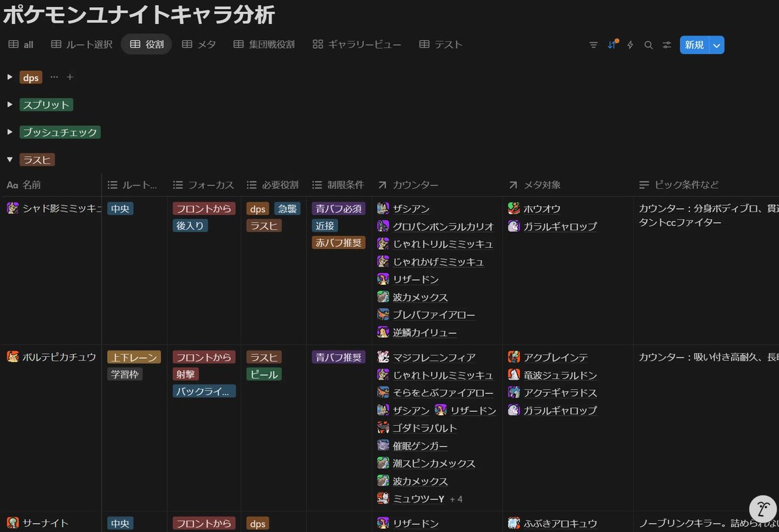Expand the ブッシュチェック group
This screenshot has height=532, width=779.
point(10,132)
